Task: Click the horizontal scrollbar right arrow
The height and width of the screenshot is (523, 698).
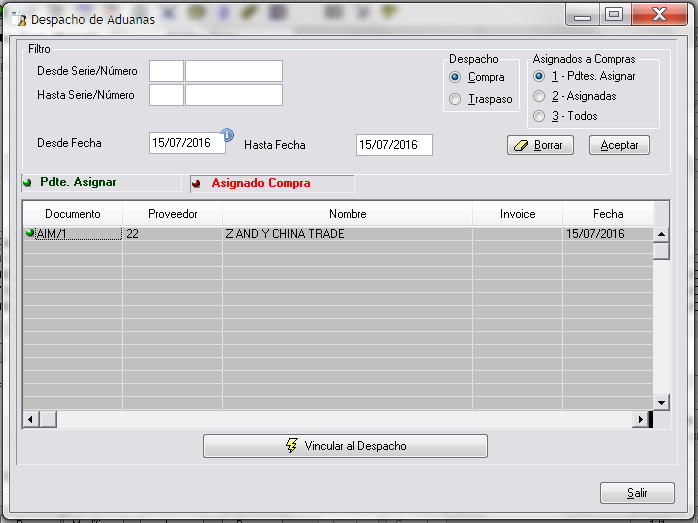Action: (640, 419)
